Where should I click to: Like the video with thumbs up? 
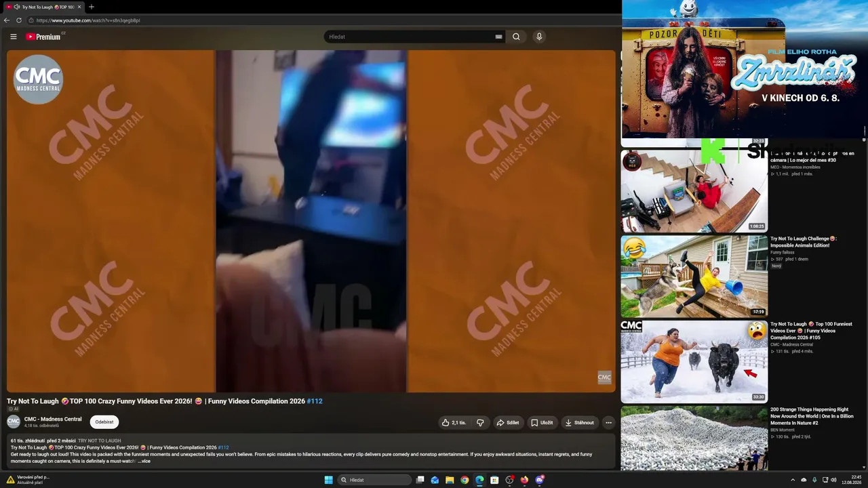tap(454, 422)
